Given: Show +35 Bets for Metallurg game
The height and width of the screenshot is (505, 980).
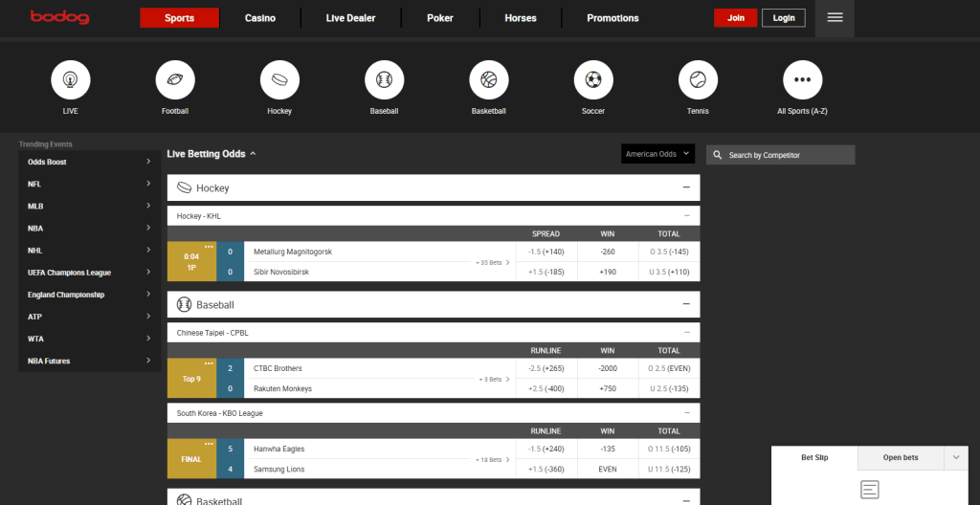Looking at the screenshot, I should pos(493,262).
